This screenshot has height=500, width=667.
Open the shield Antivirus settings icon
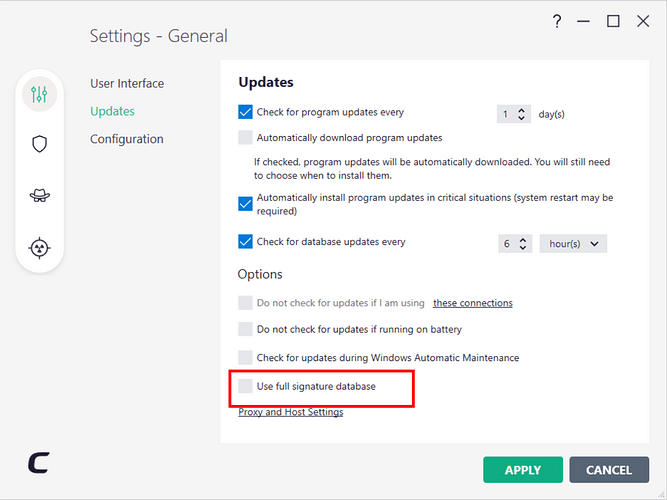[40, 144]
